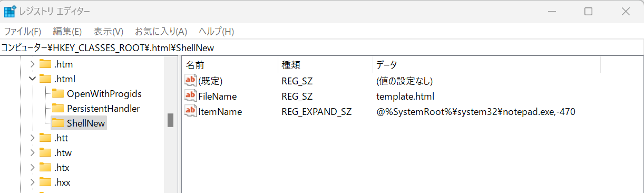Click the string icon beside ItemName
The width and height of the screenshot is (644, 193).
point(190,111)
